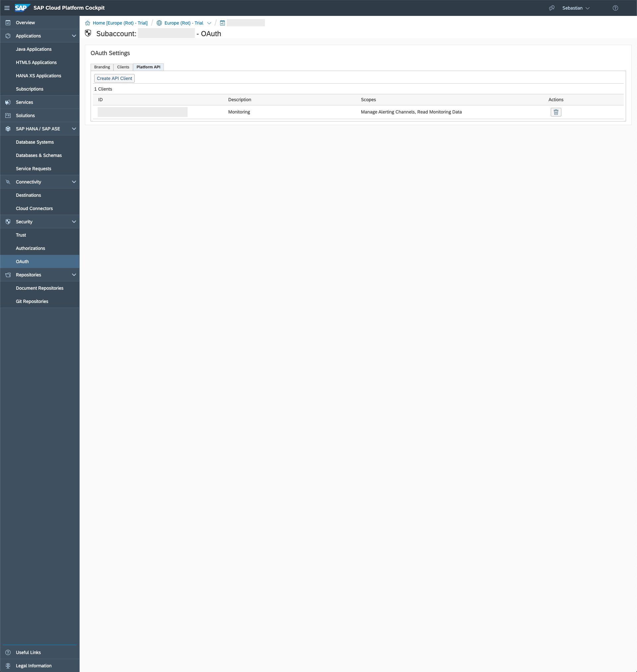
Task: Click the Repositories section icon in sidebar
Action: (x=8, y=275)
